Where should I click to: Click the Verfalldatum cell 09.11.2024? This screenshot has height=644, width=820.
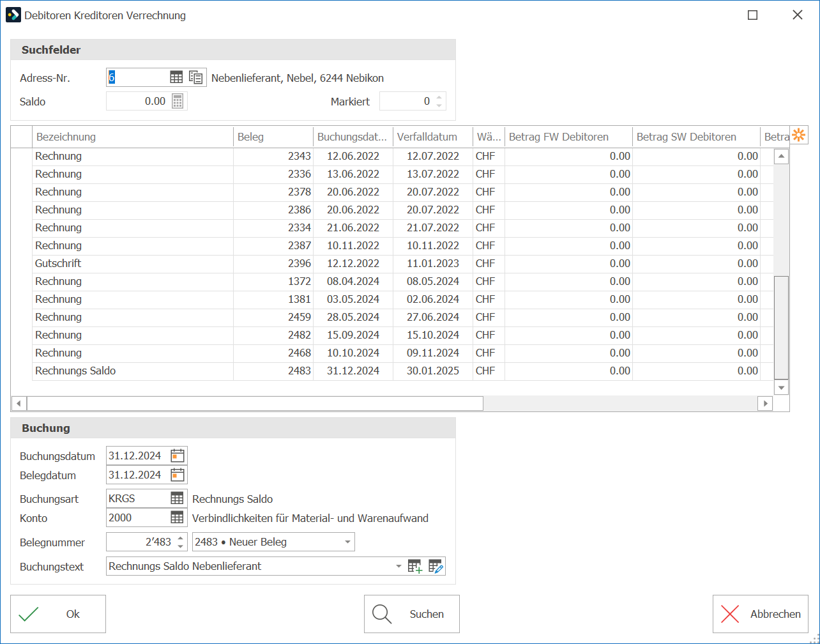point(433,353)
